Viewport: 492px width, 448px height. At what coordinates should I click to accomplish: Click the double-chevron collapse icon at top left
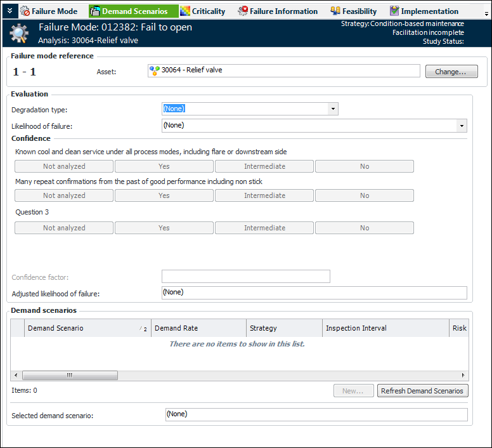[x=10, y=11]
